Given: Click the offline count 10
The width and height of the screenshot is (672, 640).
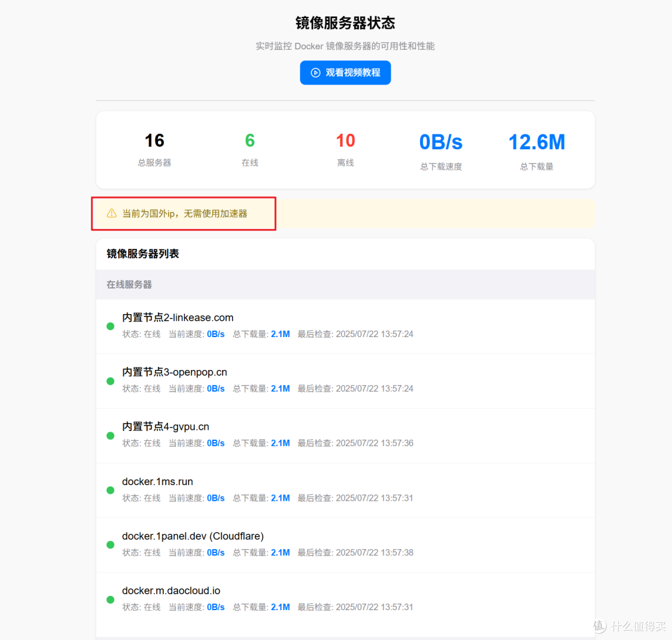Looking at the screenshot, I should [x=345, y=141].
